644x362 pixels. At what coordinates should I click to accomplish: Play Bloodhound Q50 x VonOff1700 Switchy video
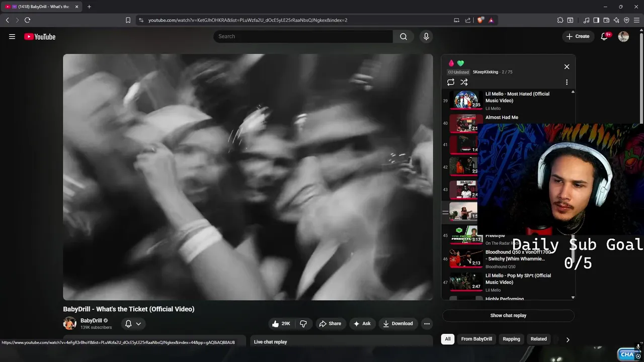pyautogui.click(x=466, y=259)
